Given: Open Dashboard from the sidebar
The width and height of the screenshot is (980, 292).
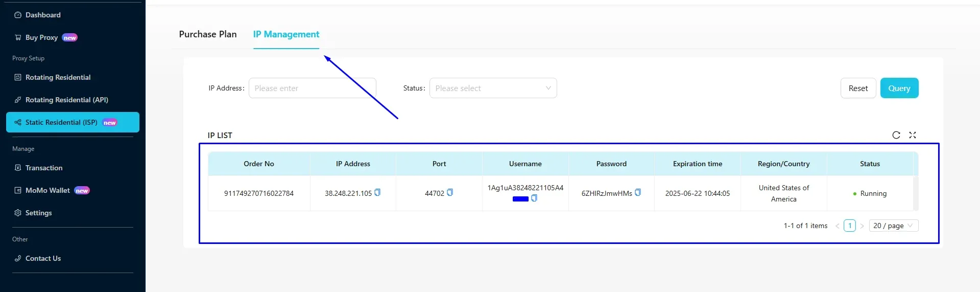Looking at the screenshot, I should (x=43, y=15).
